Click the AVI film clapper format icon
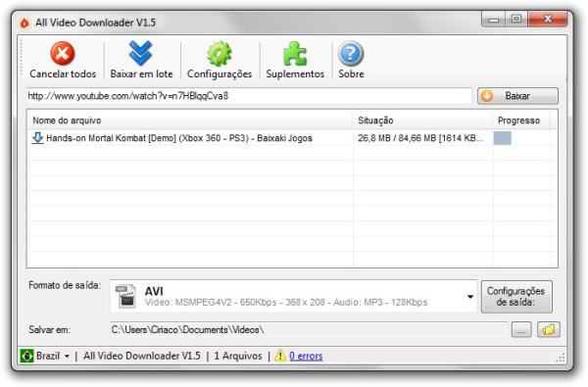Viewport: 588px width, 387px height. [125, 296]
